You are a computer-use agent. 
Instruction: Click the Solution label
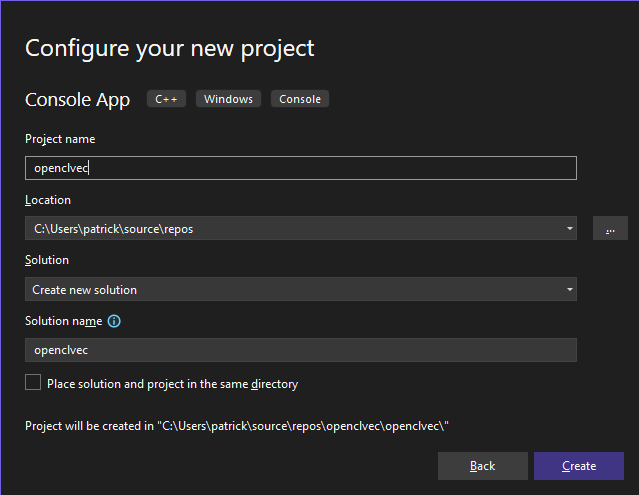[x=47, y=260]
